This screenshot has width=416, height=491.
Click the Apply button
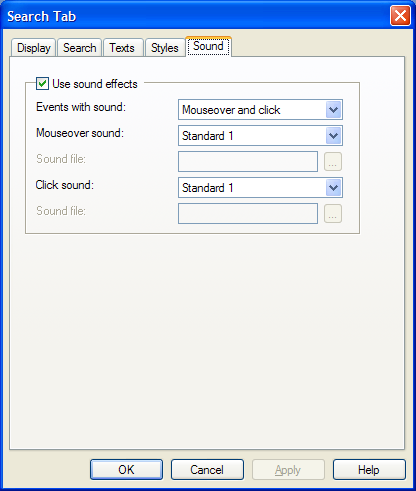click(x=288, y=470)
